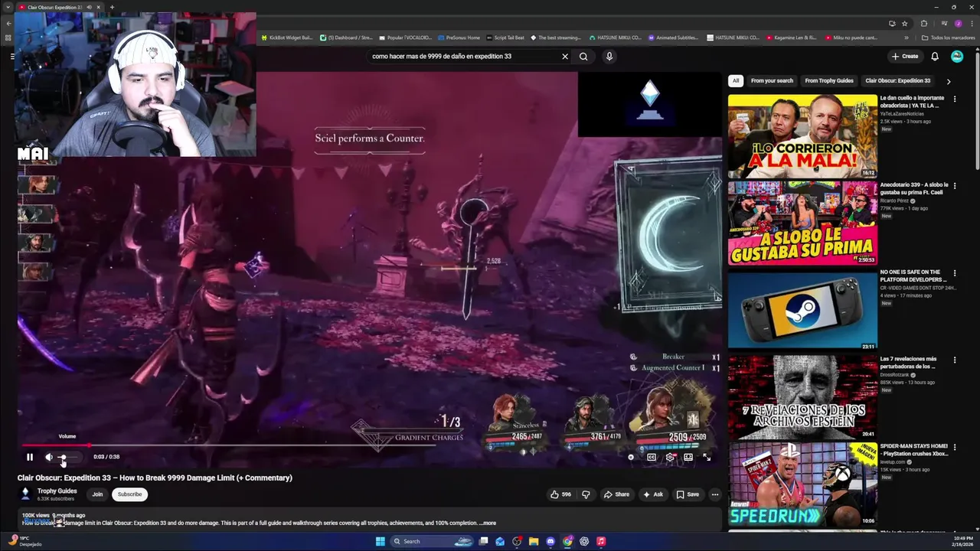Toggle autoplay switch in player controls
The height and width of the screenshot is (551, 980).
(x=632, y=457)
